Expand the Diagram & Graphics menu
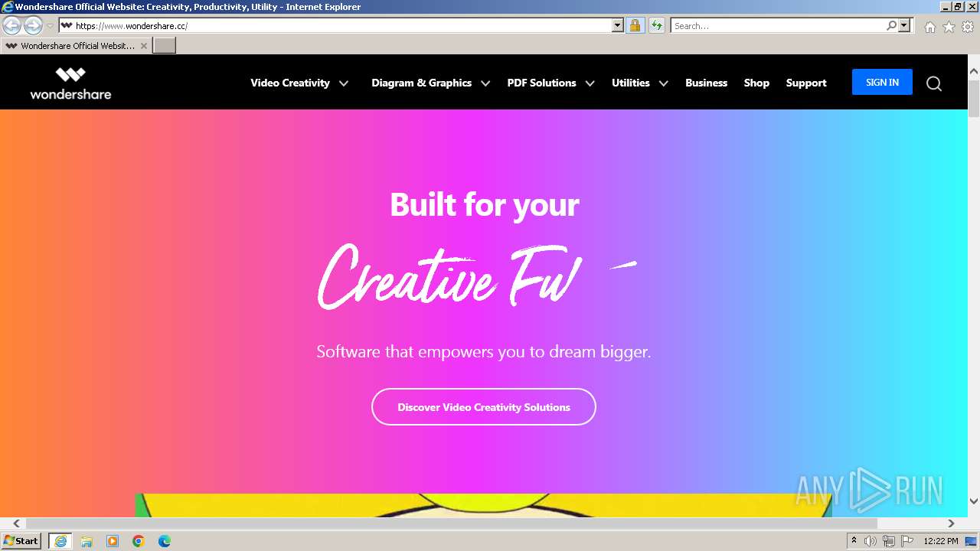This screenshot has width=980, height=551. click(430, 83)
